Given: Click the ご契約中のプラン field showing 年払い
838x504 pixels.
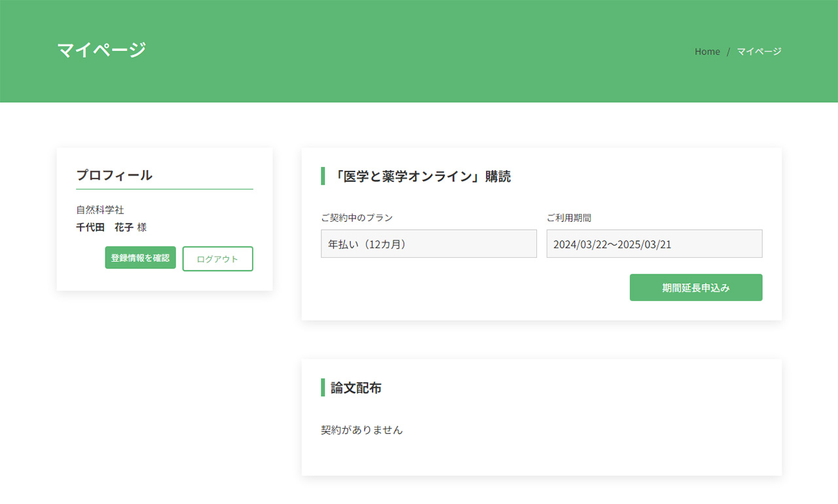Looking at the screenshot, I should coord(429,244).
